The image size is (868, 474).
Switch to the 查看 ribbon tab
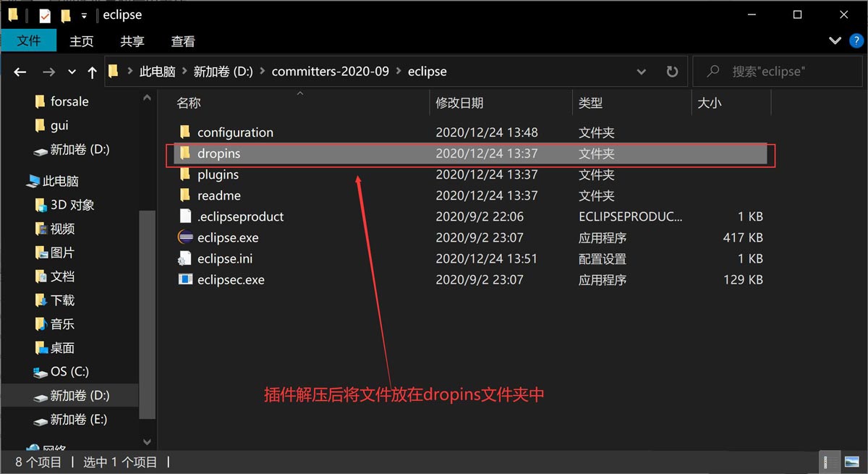click(x=183, y=41)
